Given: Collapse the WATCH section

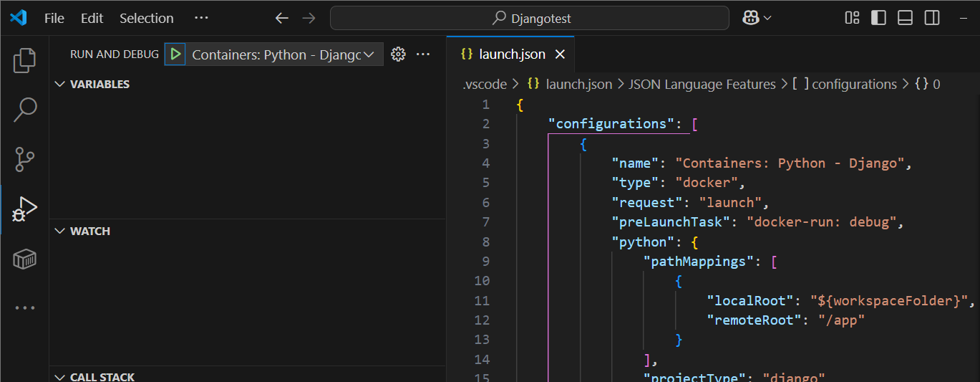Looking at the screenshot, I should [89, 231].
